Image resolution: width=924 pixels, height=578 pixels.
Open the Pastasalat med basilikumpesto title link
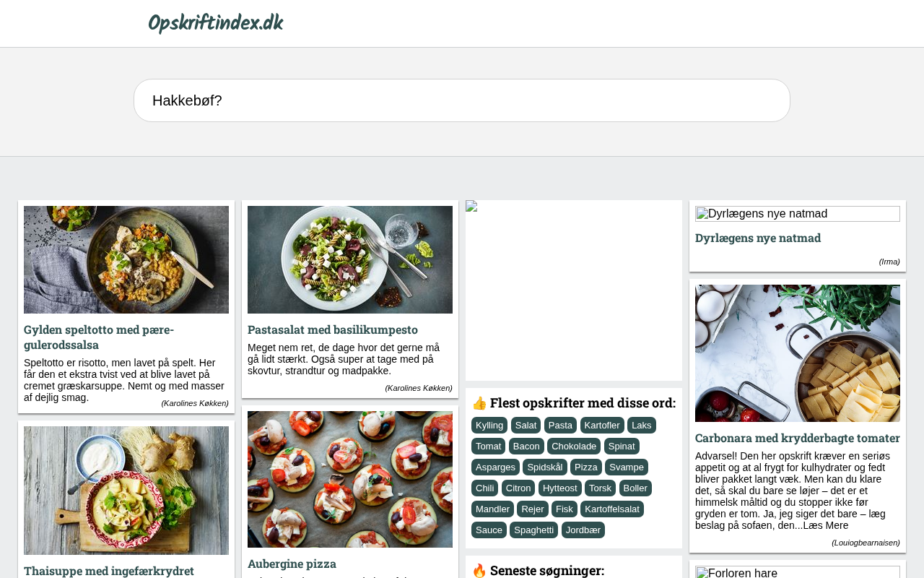coord(333,329)
